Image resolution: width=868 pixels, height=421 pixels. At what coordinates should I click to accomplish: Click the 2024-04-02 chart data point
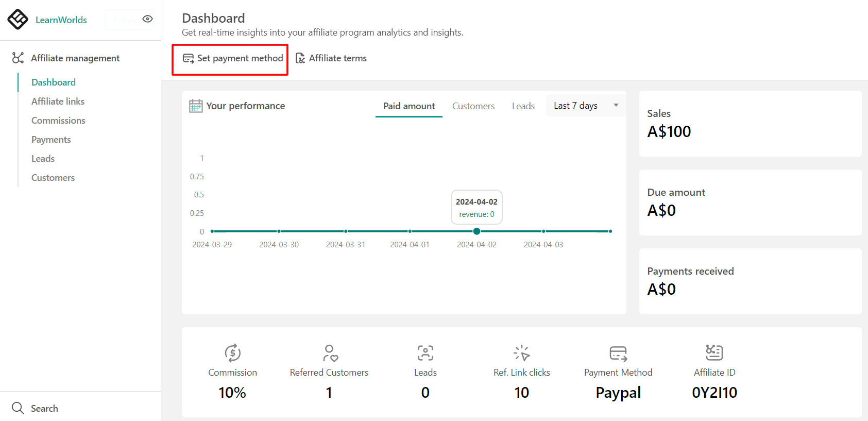click(x=476, y=231)
